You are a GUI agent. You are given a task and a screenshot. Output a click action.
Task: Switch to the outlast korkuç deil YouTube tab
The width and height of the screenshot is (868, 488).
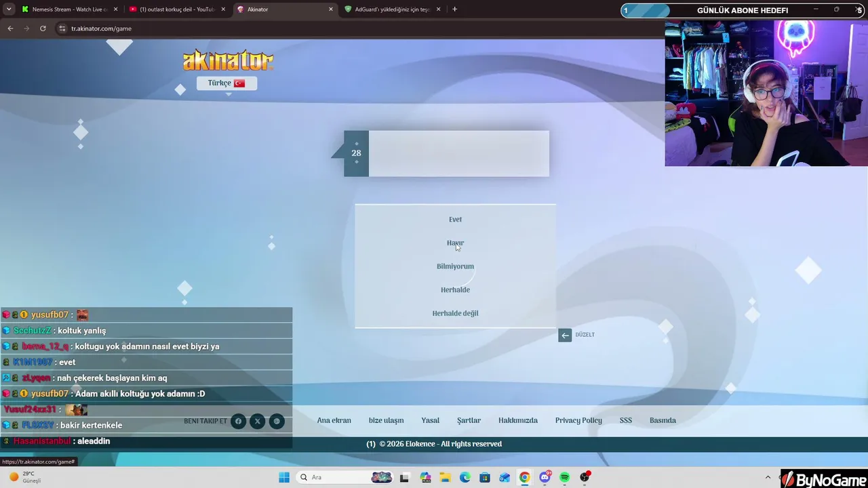177,9
